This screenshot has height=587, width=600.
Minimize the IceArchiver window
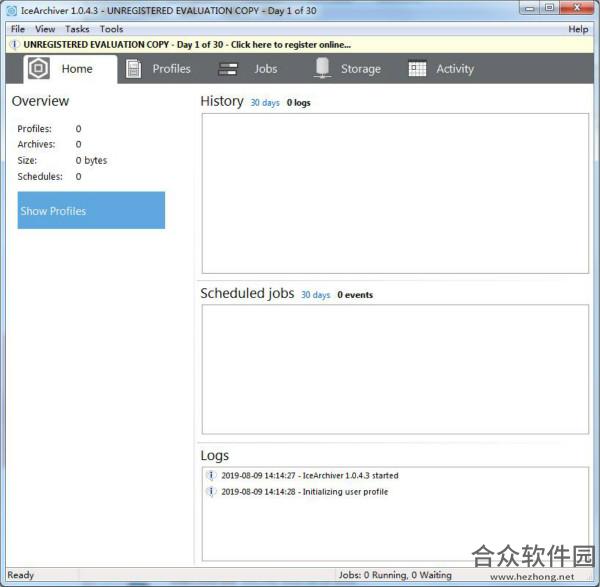530,8
